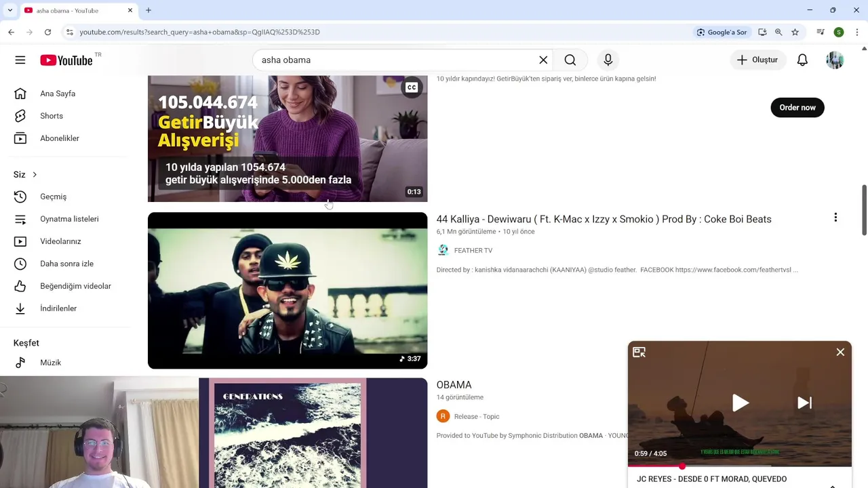Click FEATHER TV channel avatar

[x=443, y=251]
